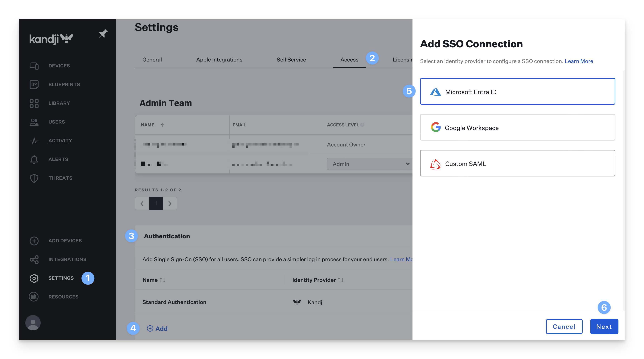Open Integrations in the sidebar
Screen dimensions: 644x359
67,260
